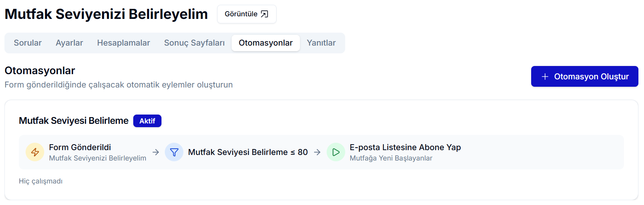Open the Mutfak Seviyesi Belirleme automation title
This screenshot has width=644, height=205.
click(x=73, y=121)
